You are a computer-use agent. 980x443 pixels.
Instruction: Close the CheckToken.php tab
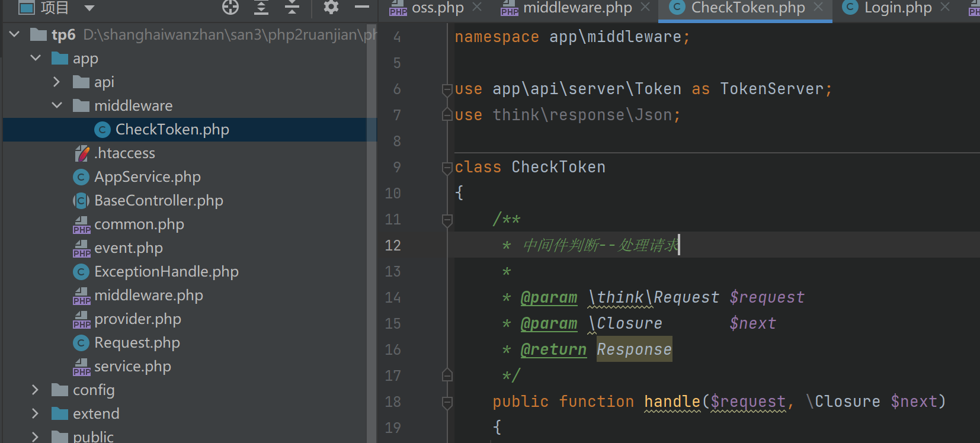(x=818, y=7)
